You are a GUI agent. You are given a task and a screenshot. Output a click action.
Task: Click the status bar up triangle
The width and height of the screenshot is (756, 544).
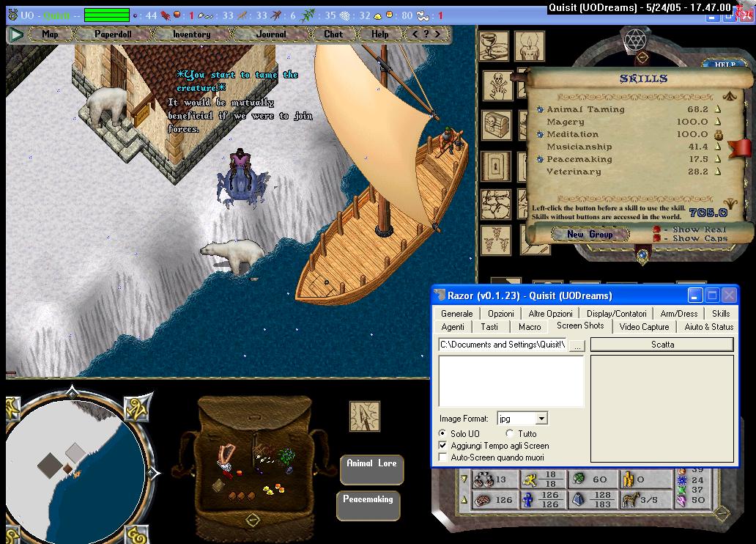click(x=464, y=499)
